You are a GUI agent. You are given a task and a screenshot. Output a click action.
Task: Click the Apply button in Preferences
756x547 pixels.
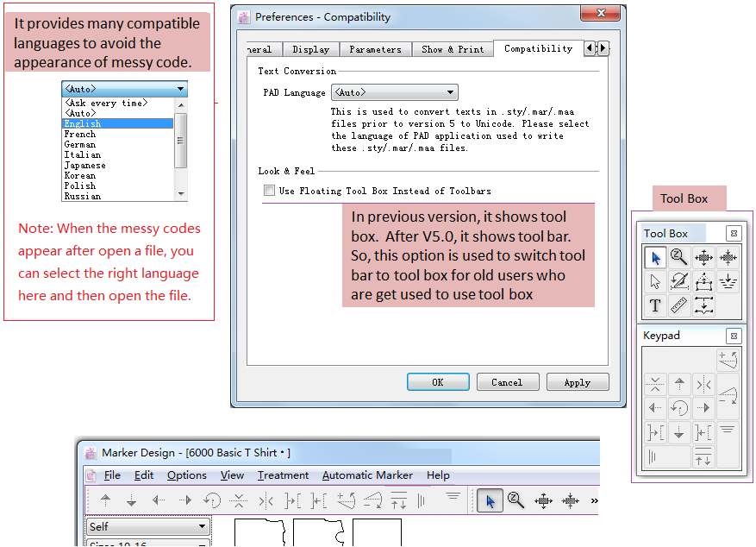[577, 382]
